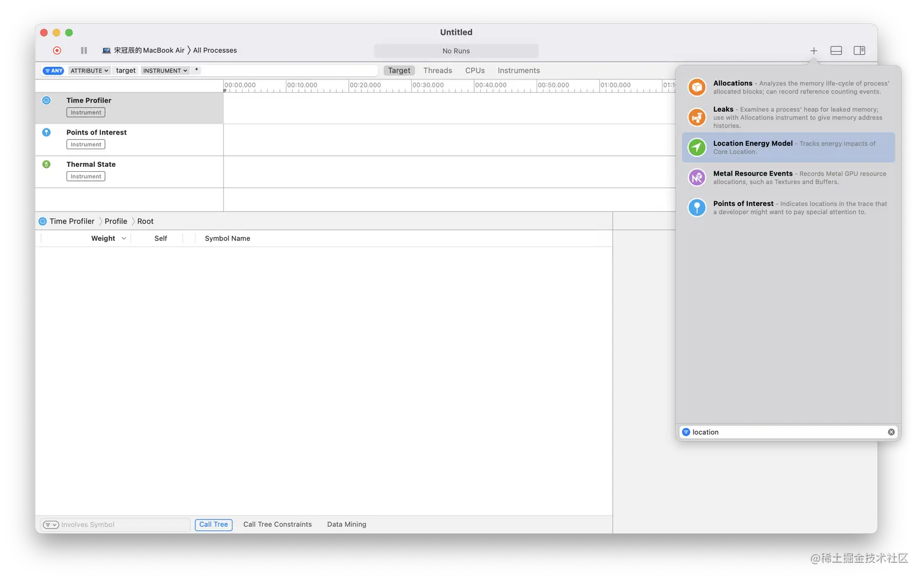Click the asterisk filter token

(x=197, y=70)
